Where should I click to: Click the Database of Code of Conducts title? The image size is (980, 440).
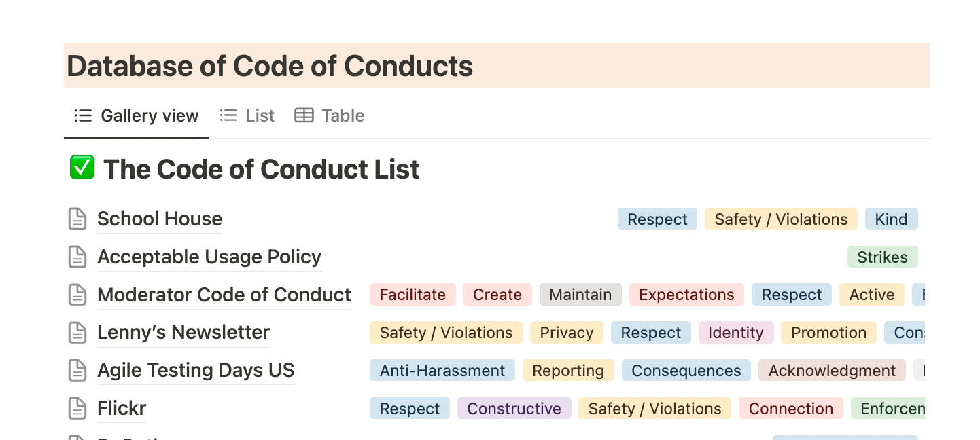[270, 66]
